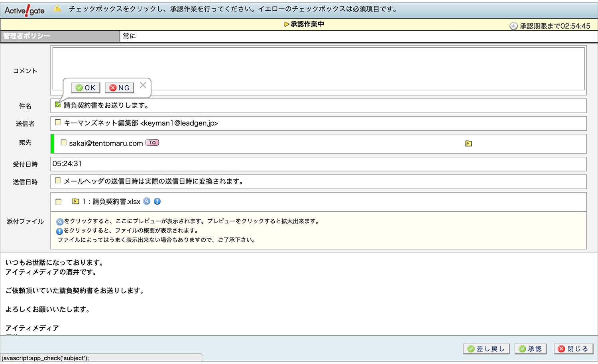This screenshot has height=364, width=598.
Task: Check the 請負契約書.xlsx attachment checkbox
Action: [59, 202]
